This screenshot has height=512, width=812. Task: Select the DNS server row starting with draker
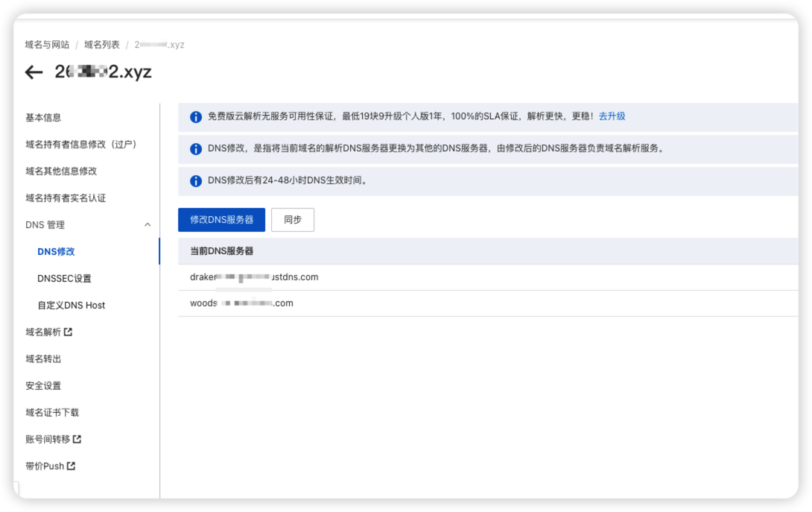coord(488,277)
